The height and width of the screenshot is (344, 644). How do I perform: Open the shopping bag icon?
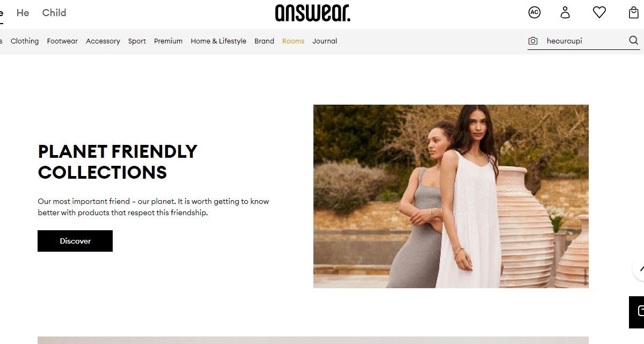coord(634,12)
